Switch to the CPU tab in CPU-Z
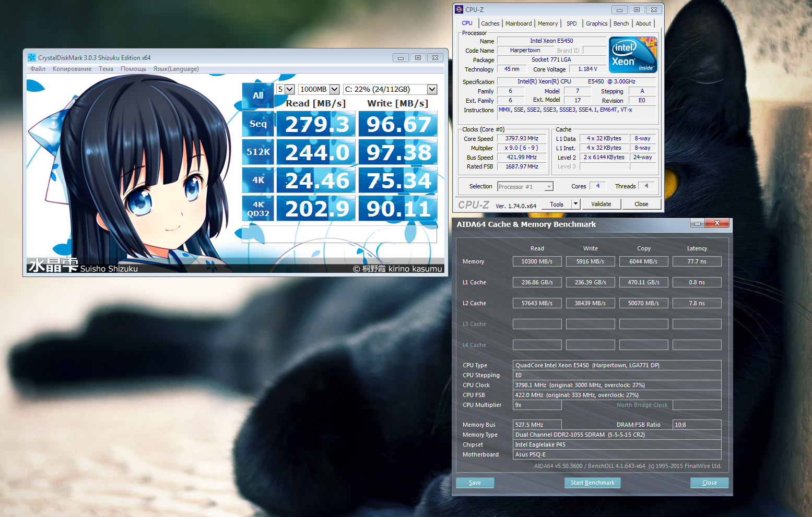 (x=467, y=23)
